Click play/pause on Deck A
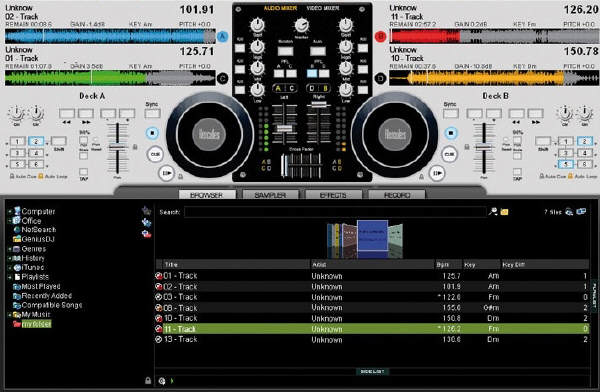This screenshot has width=600, height=392. coord(166,173)
